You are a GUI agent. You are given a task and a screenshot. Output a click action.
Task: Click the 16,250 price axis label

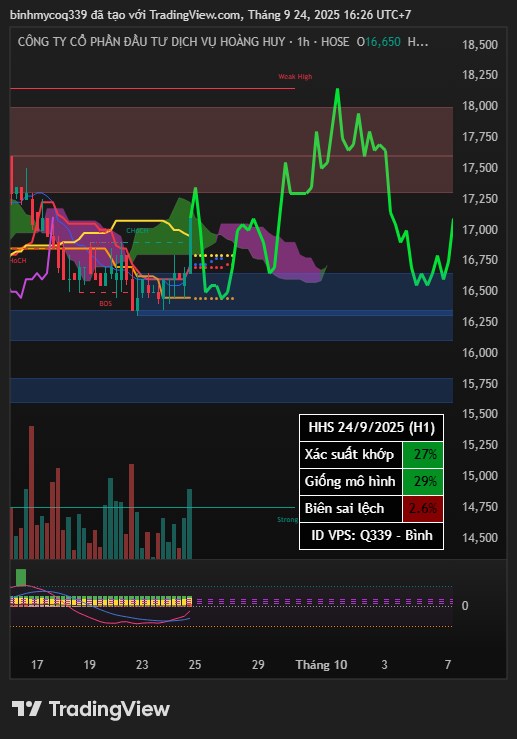[x=480, y=321]
